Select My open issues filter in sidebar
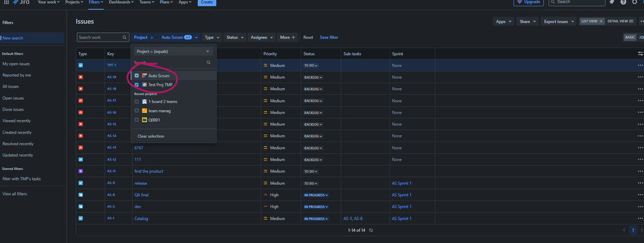Viewport: 644px width, 243px height. coord(16,64)
